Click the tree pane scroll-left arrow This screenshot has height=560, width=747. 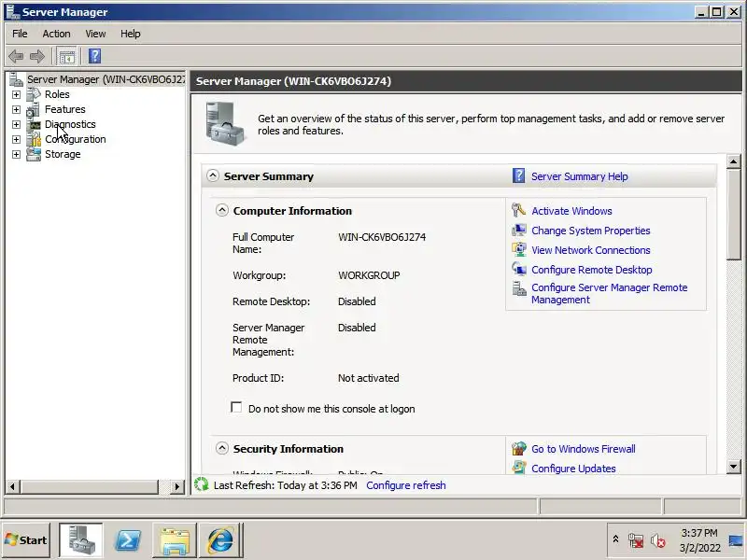12,486
